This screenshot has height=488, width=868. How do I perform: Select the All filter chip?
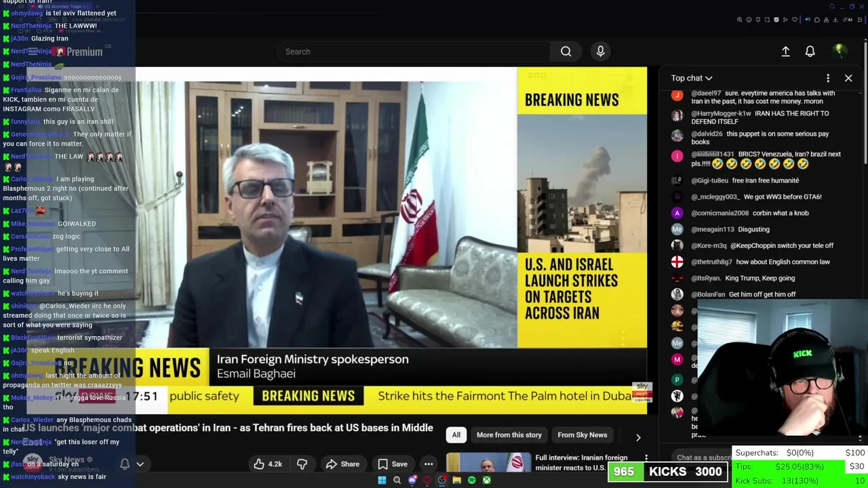(456, 435)
